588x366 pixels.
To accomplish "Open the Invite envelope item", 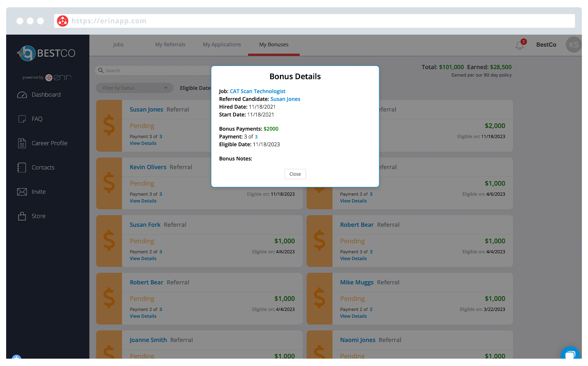I will [x=31, y=192].
